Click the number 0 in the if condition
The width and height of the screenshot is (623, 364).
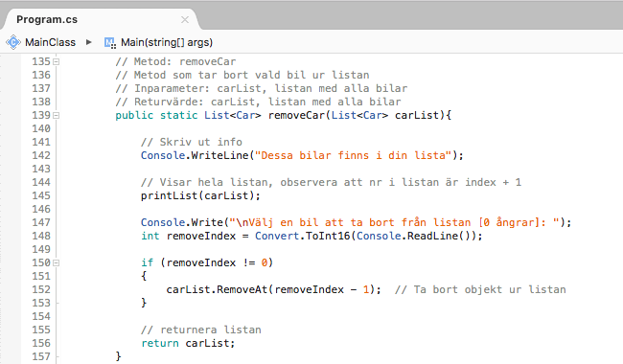pos(265,262)
